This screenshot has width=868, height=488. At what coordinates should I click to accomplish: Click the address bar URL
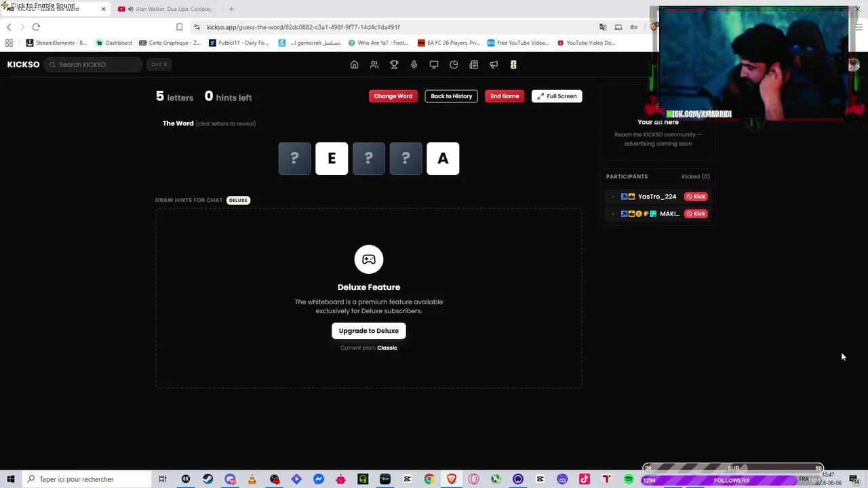(303, 27)
